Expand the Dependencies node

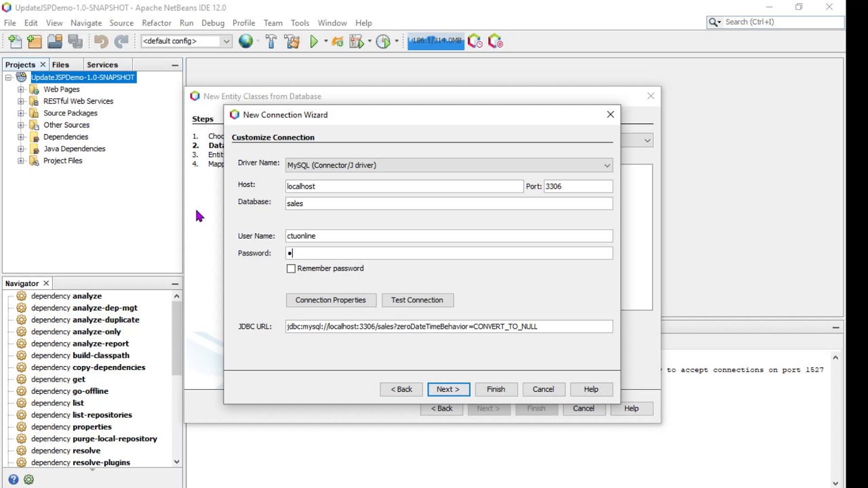pos(21,137)
